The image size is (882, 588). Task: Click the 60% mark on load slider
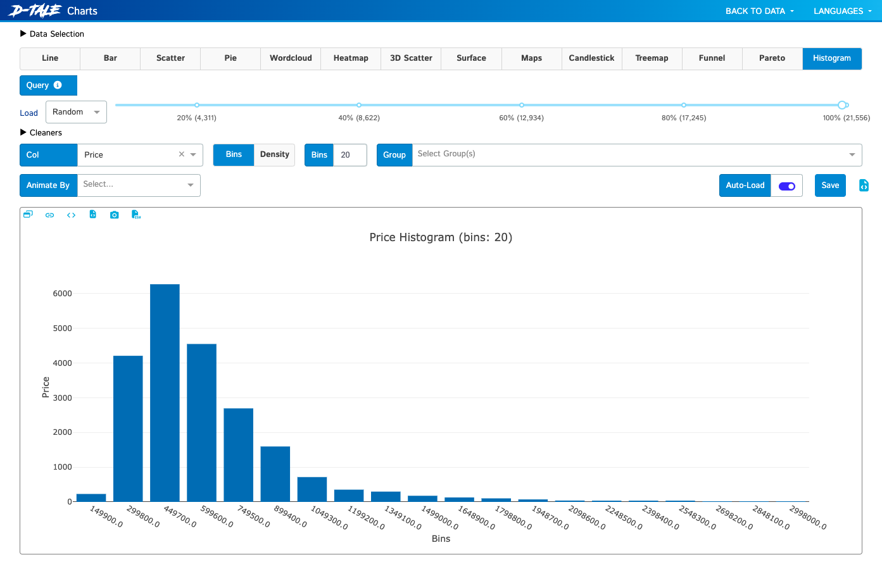pyautogui.click(x=521, y=105)
